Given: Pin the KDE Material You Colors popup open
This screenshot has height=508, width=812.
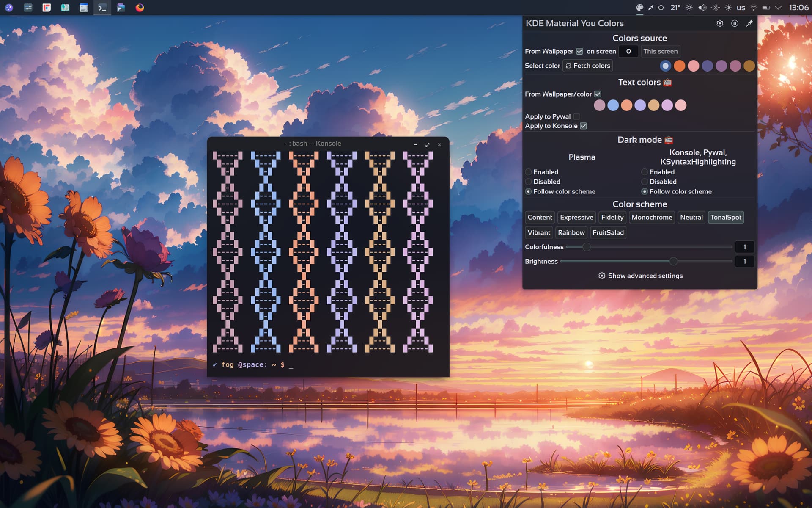Looking at the screenshot, I should [x=749, y=23].
